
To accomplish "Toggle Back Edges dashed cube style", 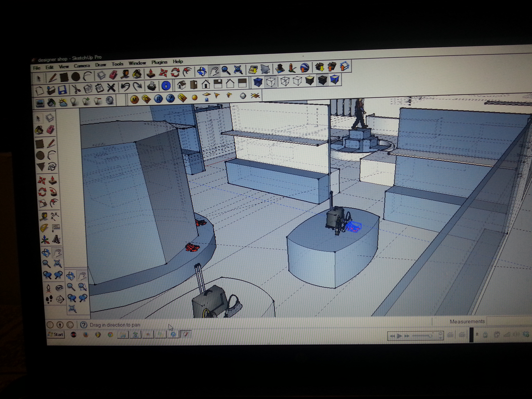I will coord(271,82).
